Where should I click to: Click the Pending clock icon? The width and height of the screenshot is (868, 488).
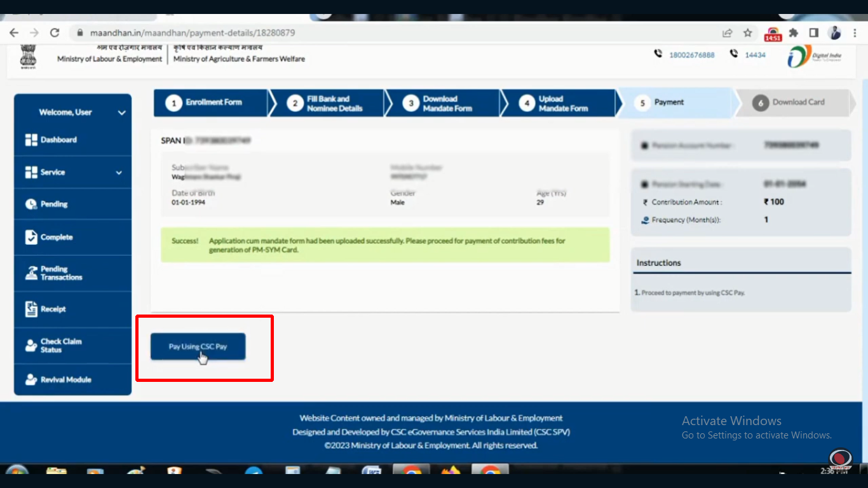[x=31, y=204]
